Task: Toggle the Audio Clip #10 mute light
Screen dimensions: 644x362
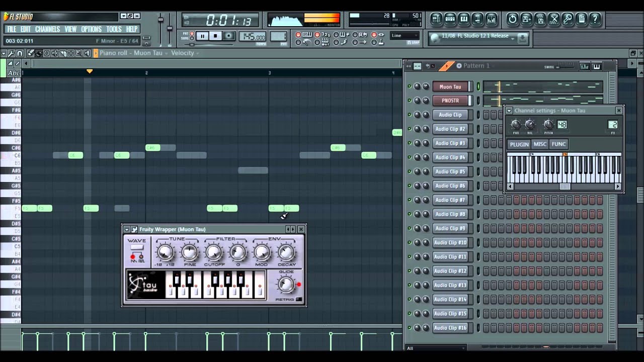Action: pos(409,242)
